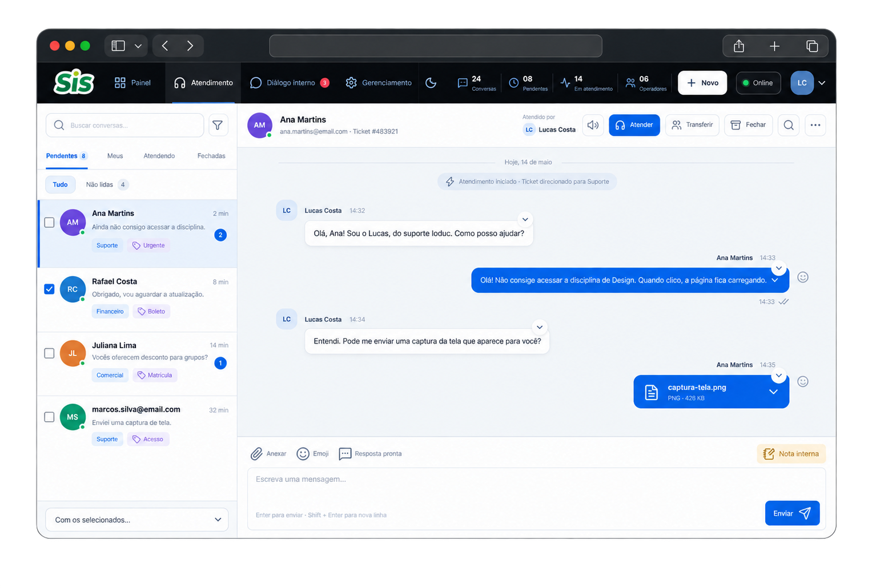Open the Emoji picker
Image resolution: width=872 pixels, height=588 pixels.
point(313,454)
